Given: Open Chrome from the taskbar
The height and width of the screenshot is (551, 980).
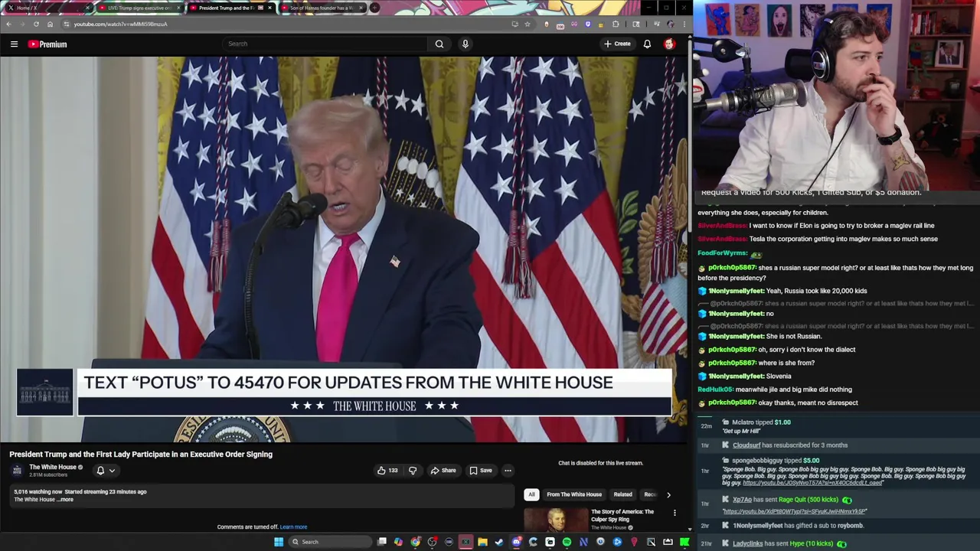Looking at the screenshot, I should coord(415,542).
